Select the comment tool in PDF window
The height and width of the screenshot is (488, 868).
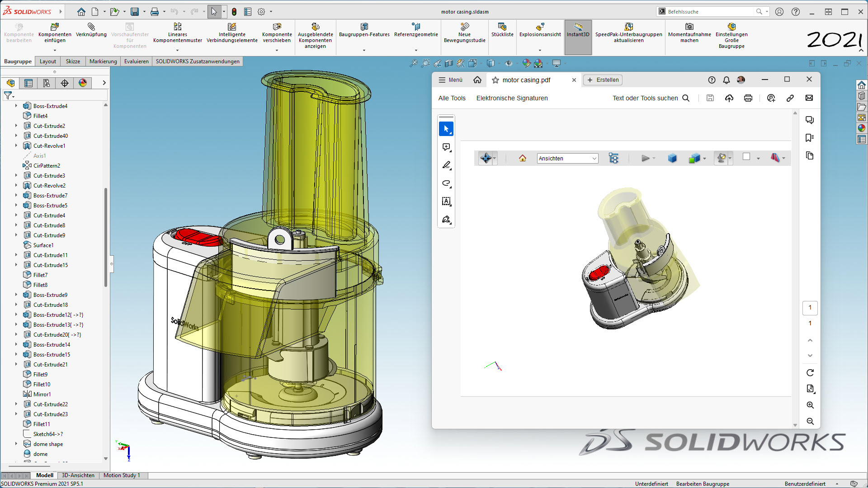(446, 147)
